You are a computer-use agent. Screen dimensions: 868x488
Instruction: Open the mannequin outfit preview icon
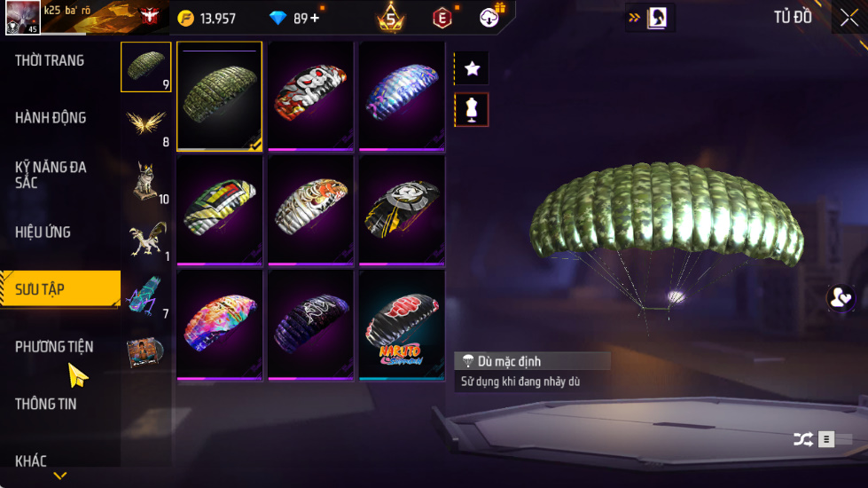pyautogui.click(x=472, y=110)
